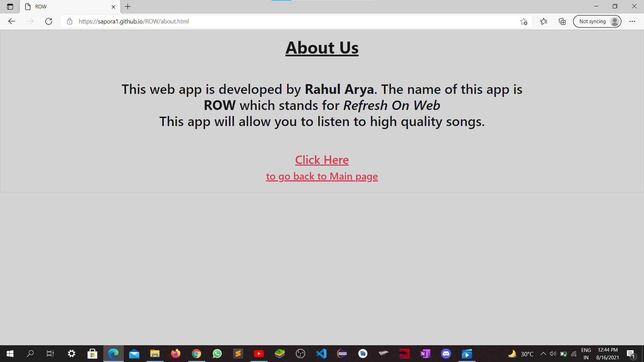
Task: View site information lock icon
Action: click(69, 21)
